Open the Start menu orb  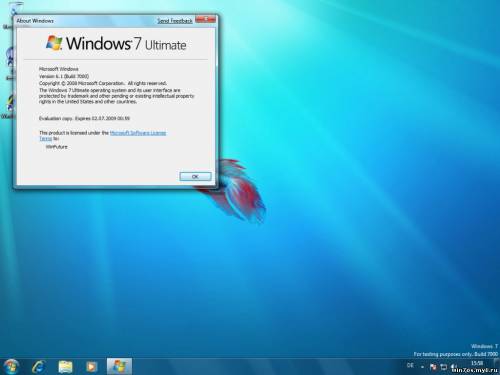click(12, 366)
